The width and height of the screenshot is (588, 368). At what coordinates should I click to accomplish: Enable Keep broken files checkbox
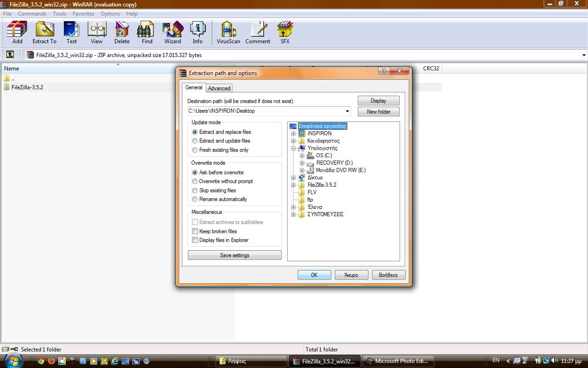[195, 231]
